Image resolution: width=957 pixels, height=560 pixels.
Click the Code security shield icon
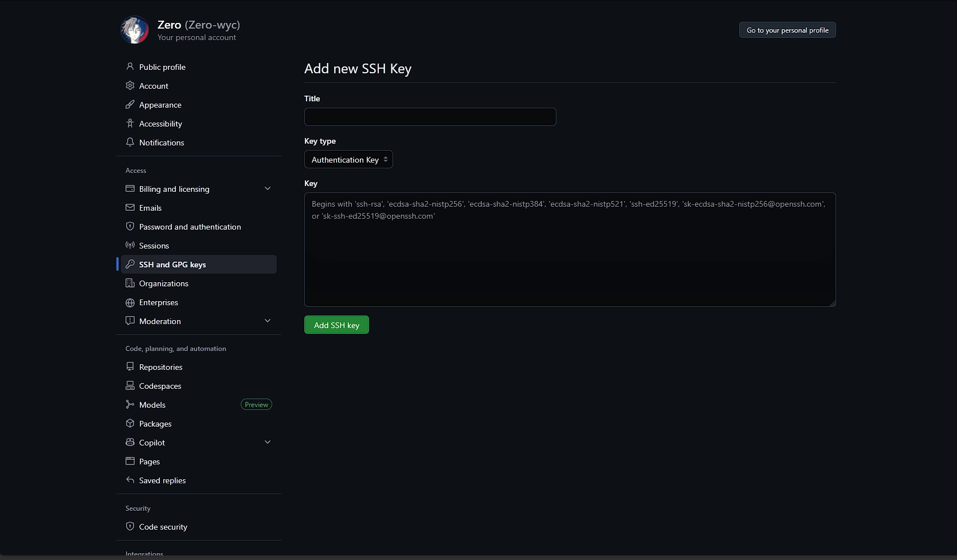coord(130,527)
